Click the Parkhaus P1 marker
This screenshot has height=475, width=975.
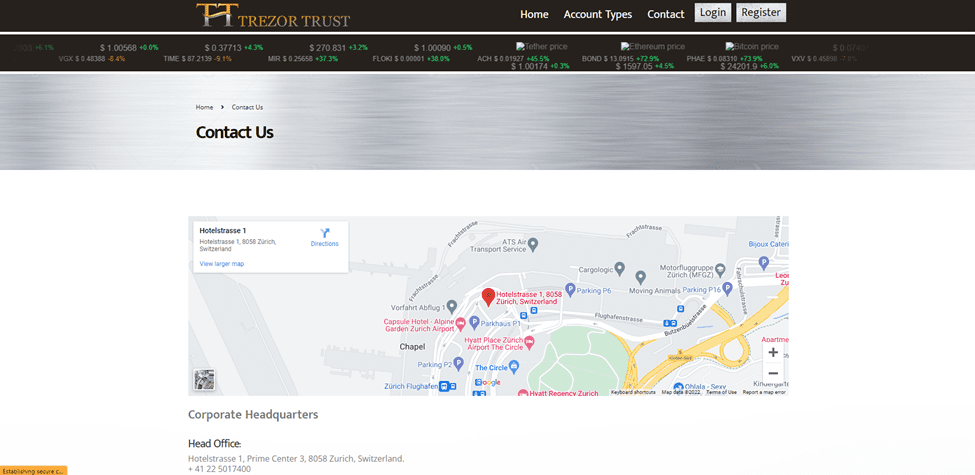tap(474, 322)
